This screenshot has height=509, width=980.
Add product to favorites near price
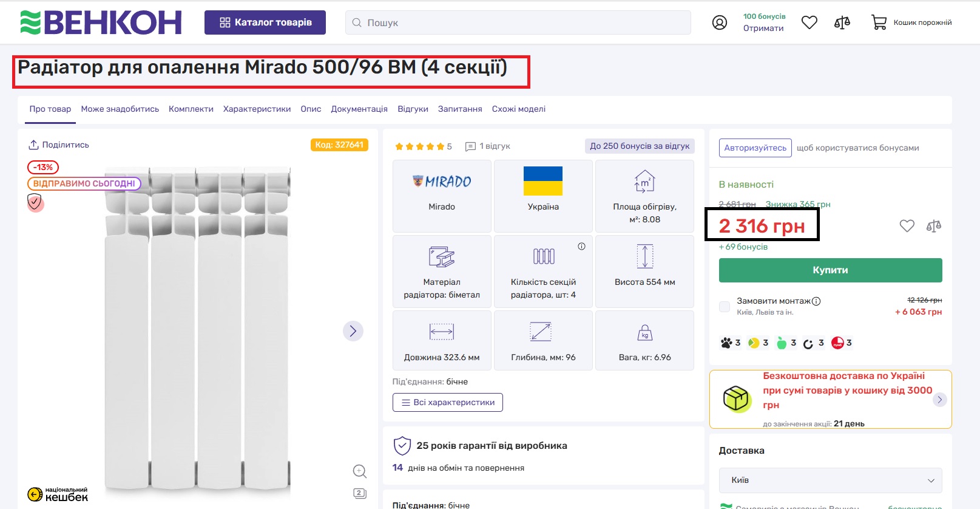pyautogui.click(x=907, y=226)
